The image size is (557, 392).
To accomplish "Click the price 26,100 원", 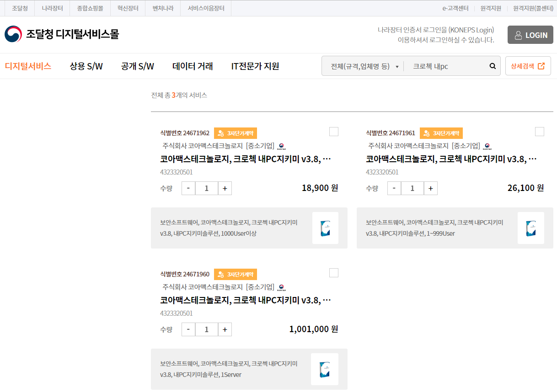I will pos(526,188).
